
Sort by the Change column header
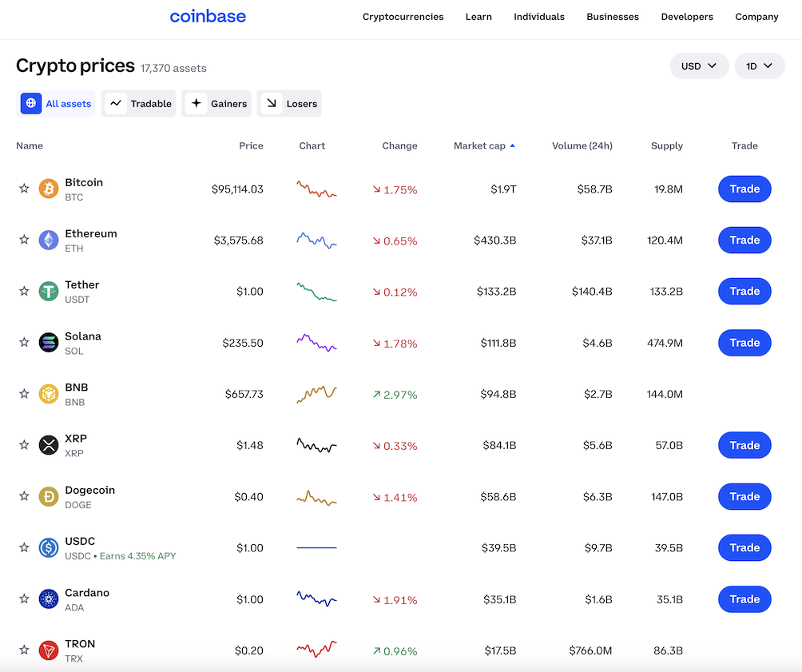coord(399,146)
